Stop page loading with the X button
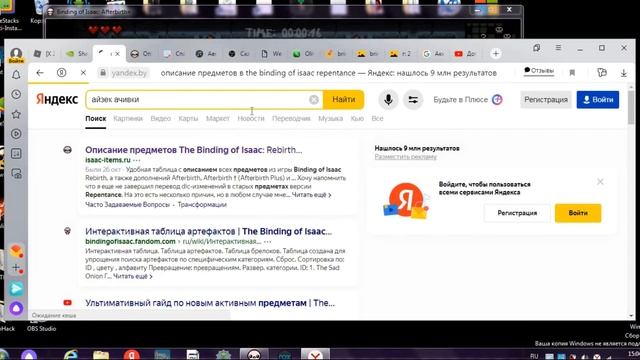The width and height of the screenshot is (640, 360). pyautogui.click(x=83, y=73)
